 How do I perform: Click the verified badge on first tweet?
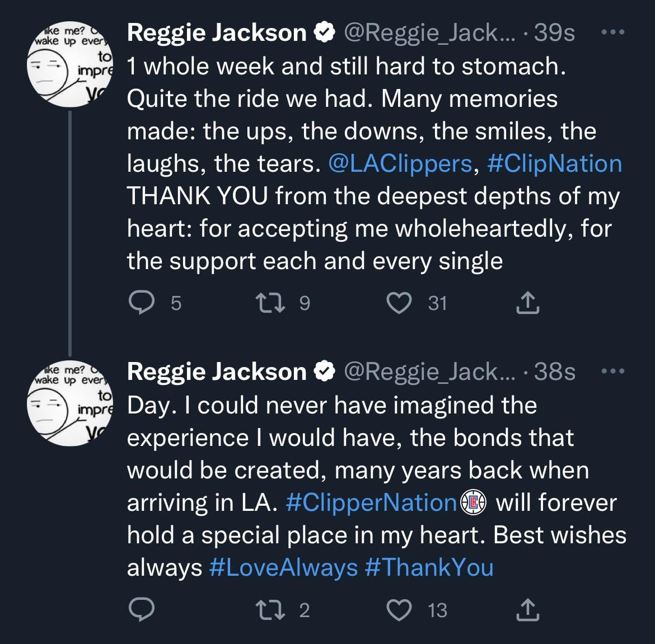(x=325, y=33)
